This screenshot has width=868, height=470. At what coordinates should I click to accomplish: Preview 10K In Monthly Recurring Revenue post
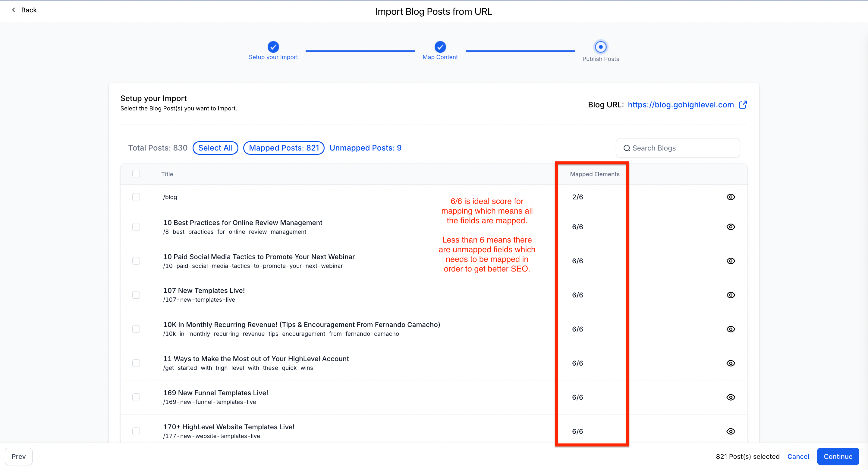pos(730,329)
